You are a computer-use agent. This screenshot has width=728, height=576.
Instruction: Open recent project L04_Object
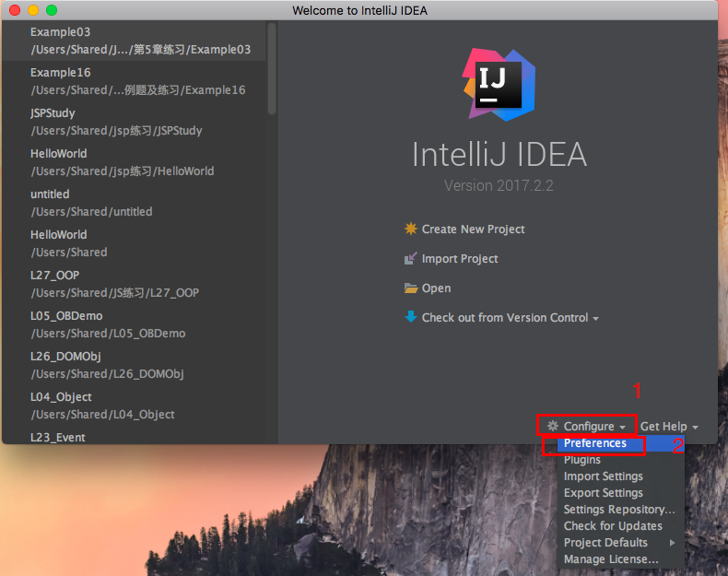point(134,406)
